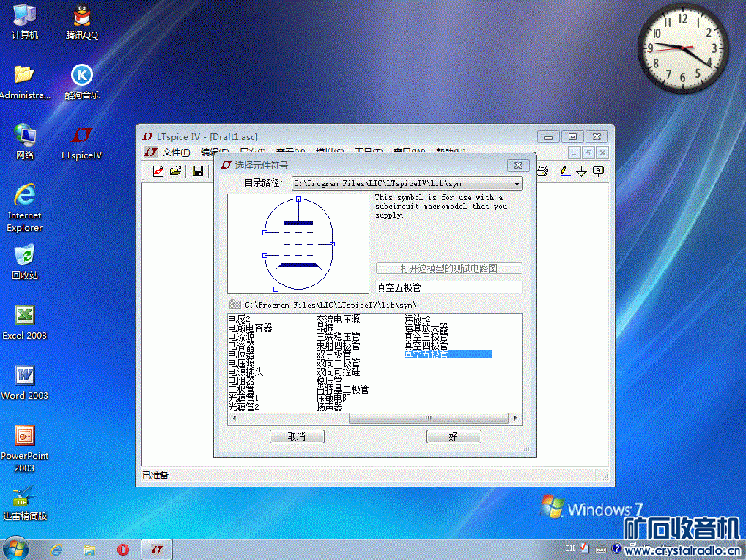
Task: Select 电感2 in the symbol list
Action: point(240,320)
